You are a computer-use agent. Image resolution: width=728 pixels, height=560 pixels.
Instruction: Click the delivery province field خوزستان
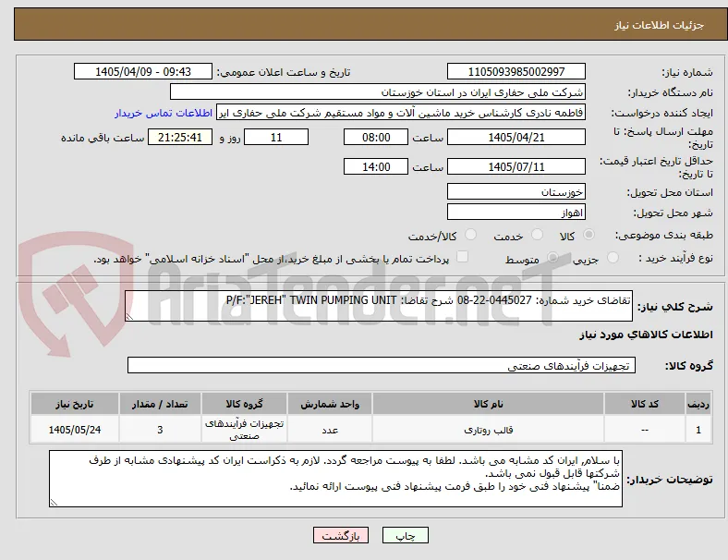516,192
